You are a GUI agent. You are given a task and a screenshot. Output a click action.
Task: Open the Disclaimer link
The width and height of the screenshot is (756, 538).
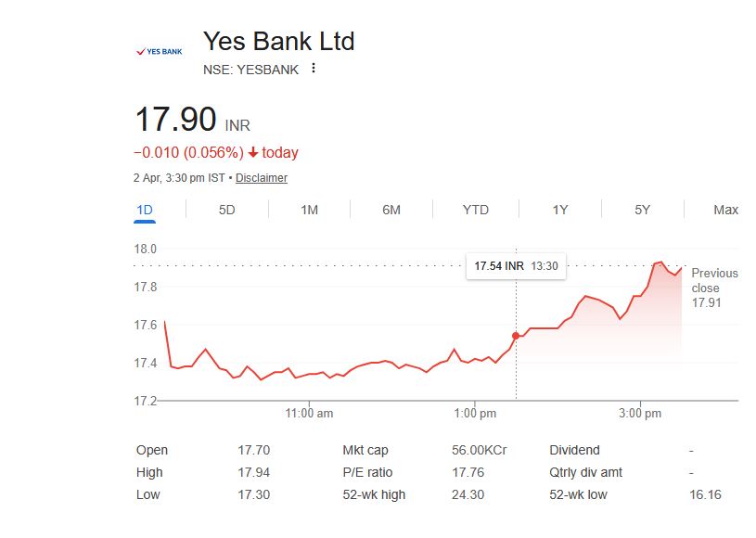(x=262, y=178)
